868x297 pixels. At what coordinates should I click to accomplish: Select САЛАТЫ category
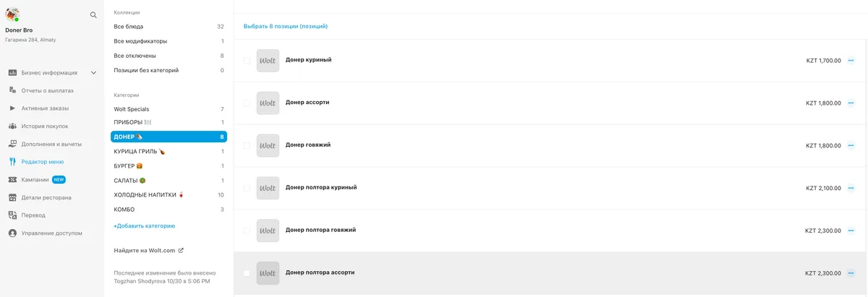point(169,180)
